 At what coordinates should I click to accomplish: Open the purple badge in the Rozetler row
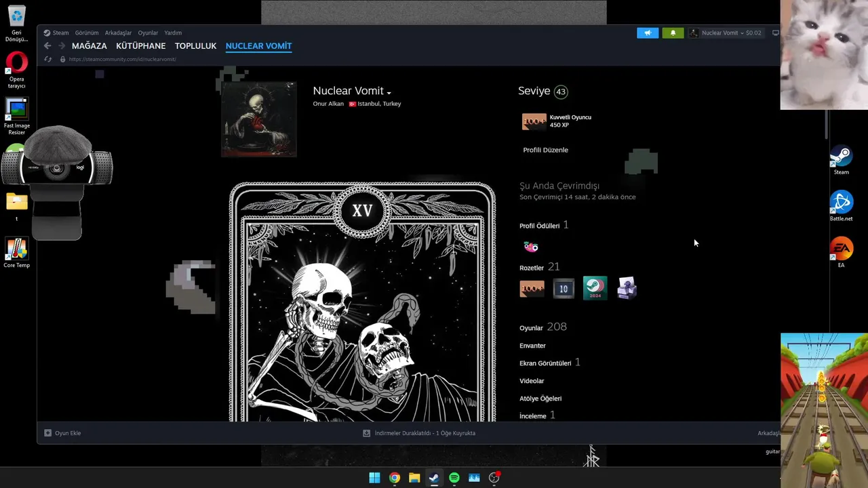coord(627,289)
